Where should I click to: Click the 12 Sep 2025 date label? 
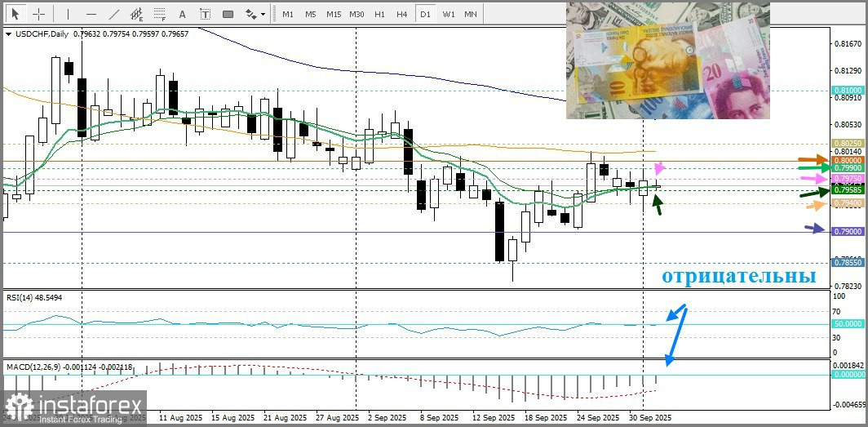click(x=494, y=417)
